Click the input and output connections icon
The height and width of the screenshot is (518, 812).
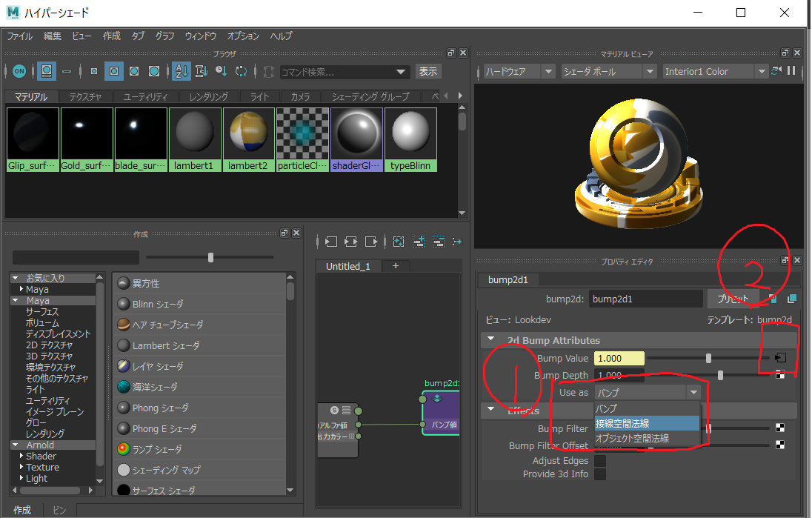351,242
